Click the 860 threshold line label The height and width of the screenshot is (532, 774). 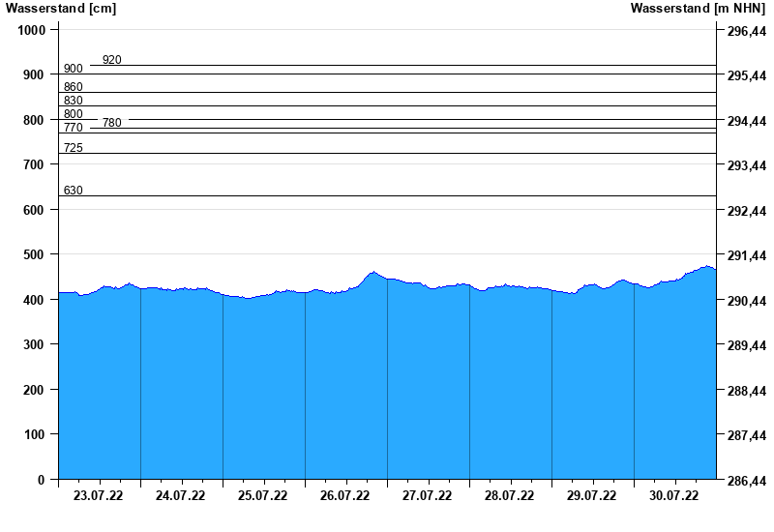click(x=74, y=87)
